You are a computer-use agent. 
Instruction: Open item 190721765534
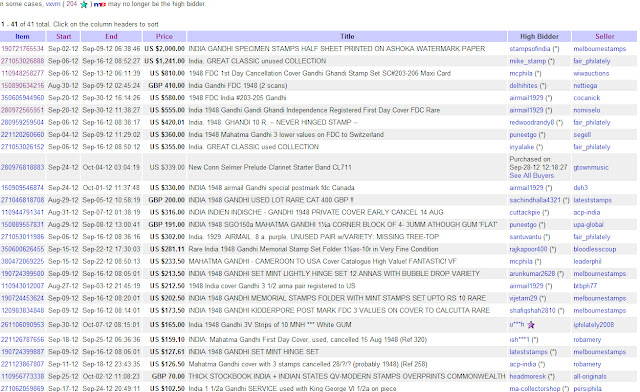pyautogui.click(x=22, y=49)
